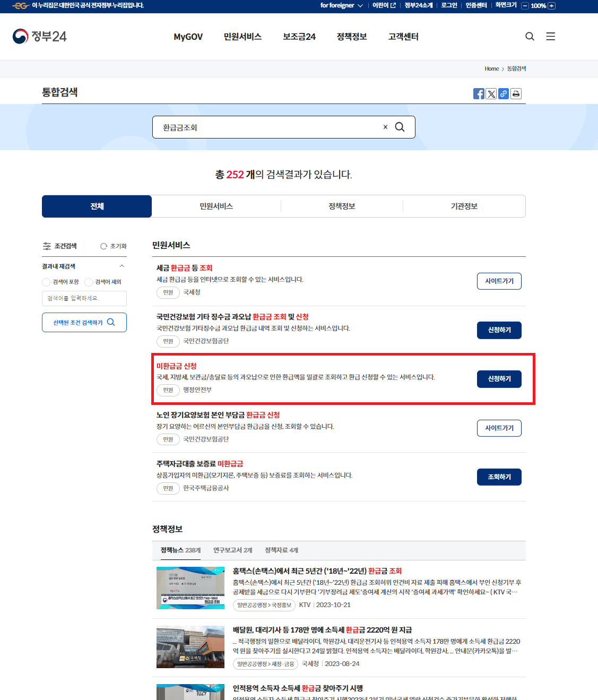The width and height of the screenshot is (598, 700).
Task: Clear the search query with the × icon
Action: click(385, 127)
